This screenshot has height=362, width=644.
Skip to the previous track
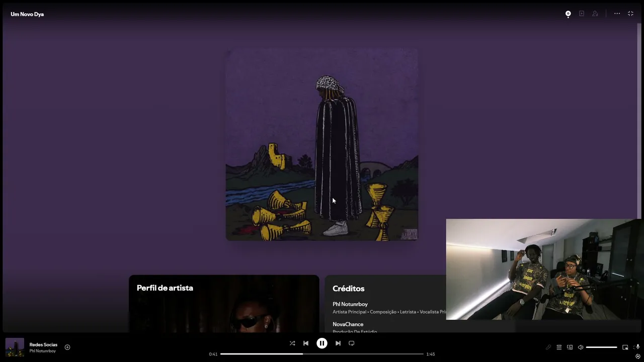306,343
